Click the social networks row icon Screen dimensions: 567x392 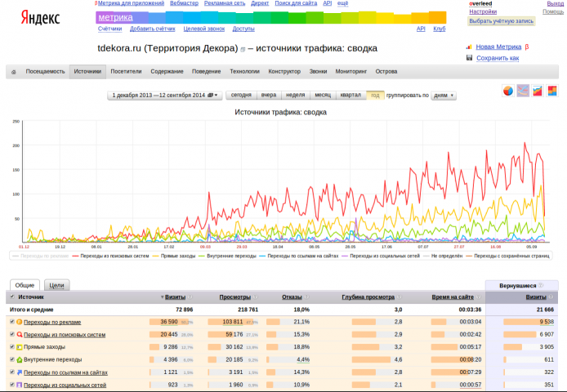pyautogui.click(x=20, y=385)
